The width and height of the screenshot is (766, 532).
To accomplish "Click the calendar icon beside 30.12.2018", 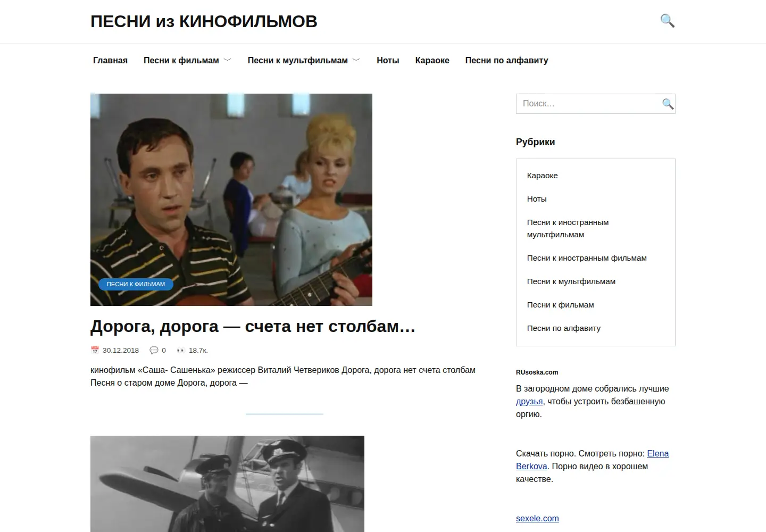I will pyautogui.click(x=95, y=350).
